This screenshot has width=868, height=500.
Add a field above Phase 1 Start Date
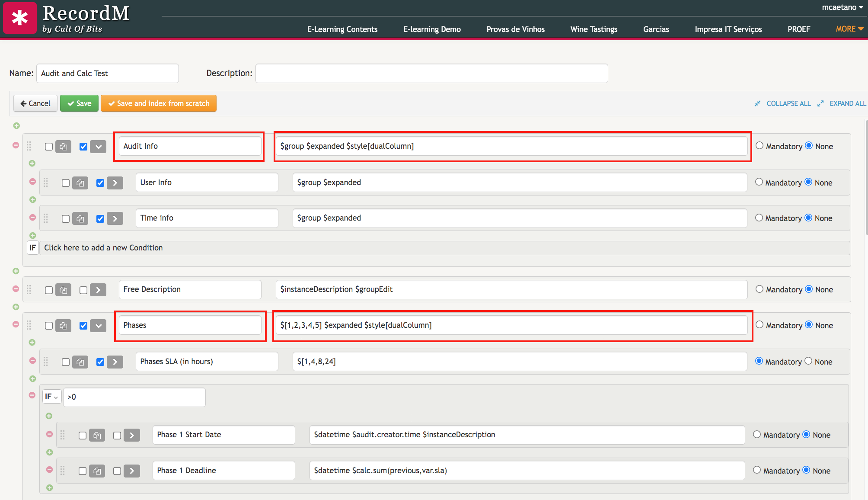point(49,416)
